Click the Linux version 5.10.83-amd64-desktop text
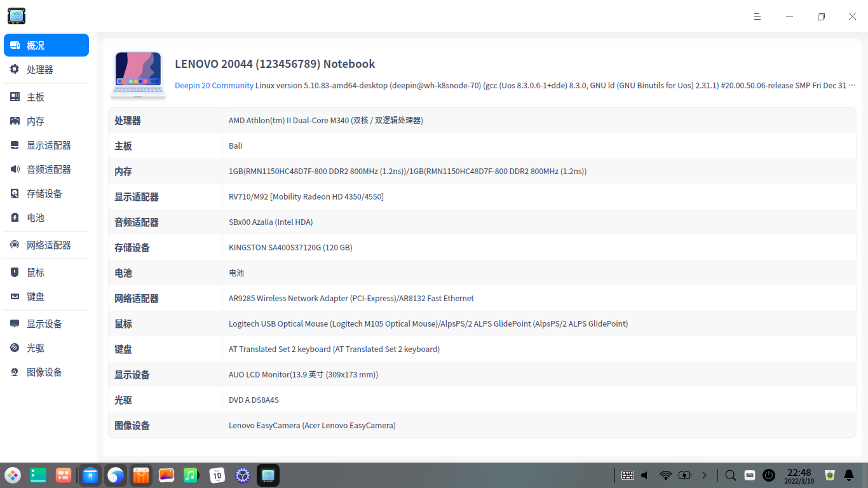The width and height of the screenshot is (868, 488). (x=322, y=86)
